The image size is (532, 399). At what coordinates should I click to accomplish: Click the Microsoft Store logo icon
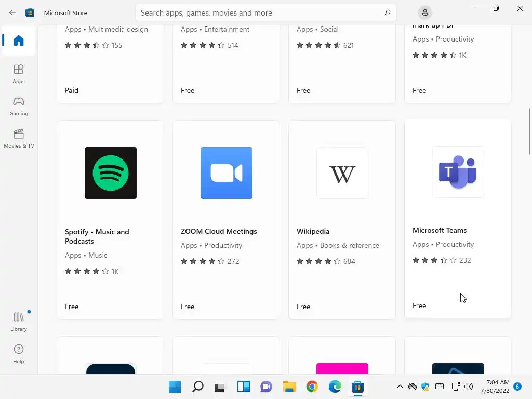30,13
